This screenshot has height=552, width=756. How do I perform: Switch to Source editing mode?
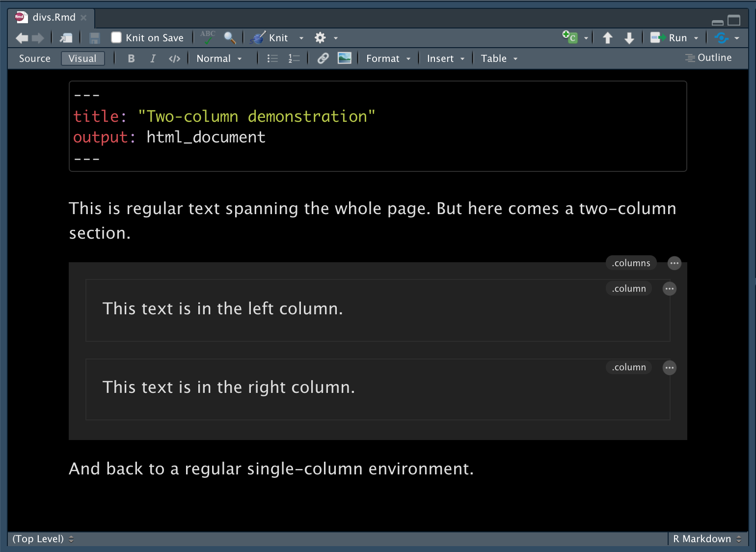coord(34,58)
